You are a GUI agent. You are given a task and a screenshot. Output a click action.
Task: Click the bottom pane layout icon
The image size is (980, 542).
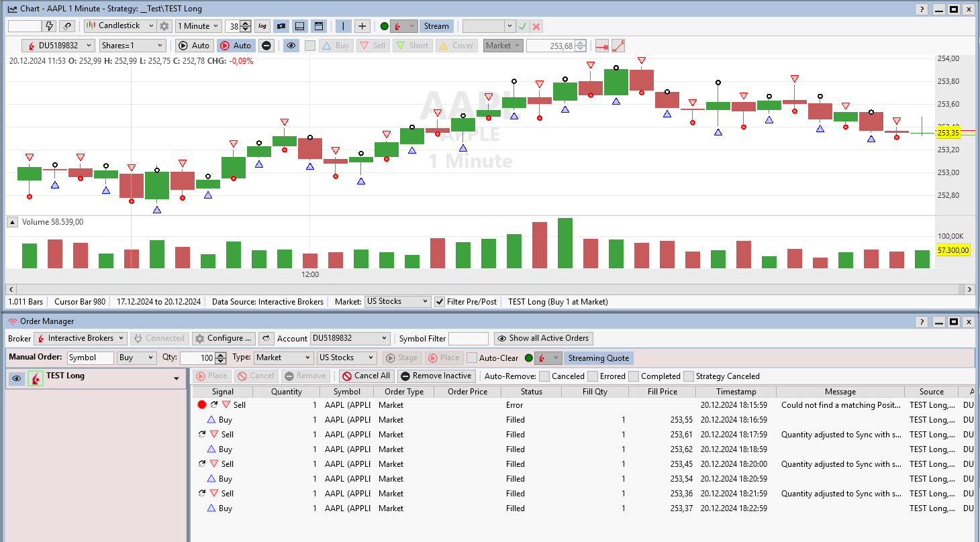tap(300, 26)
